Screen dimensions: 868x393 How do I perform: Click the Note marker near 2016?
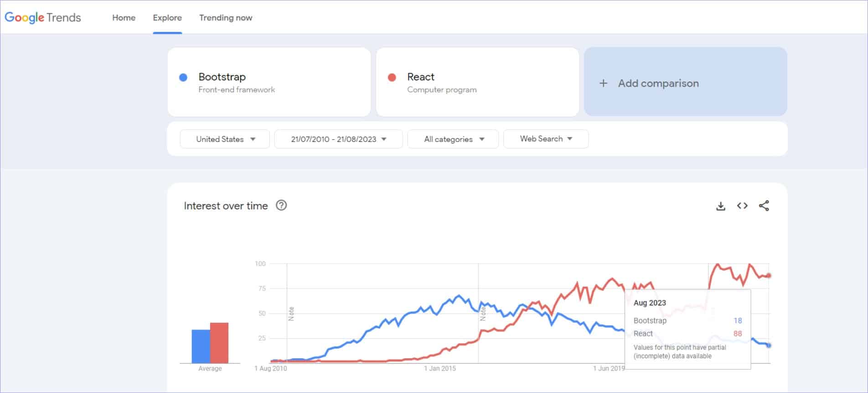[483, 314]
